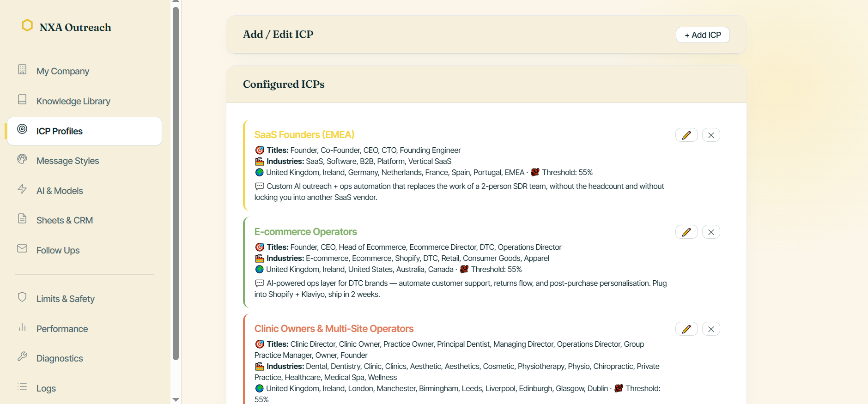868x404 pixels.
Task: View the Performance page
Action: click(85, 329)
